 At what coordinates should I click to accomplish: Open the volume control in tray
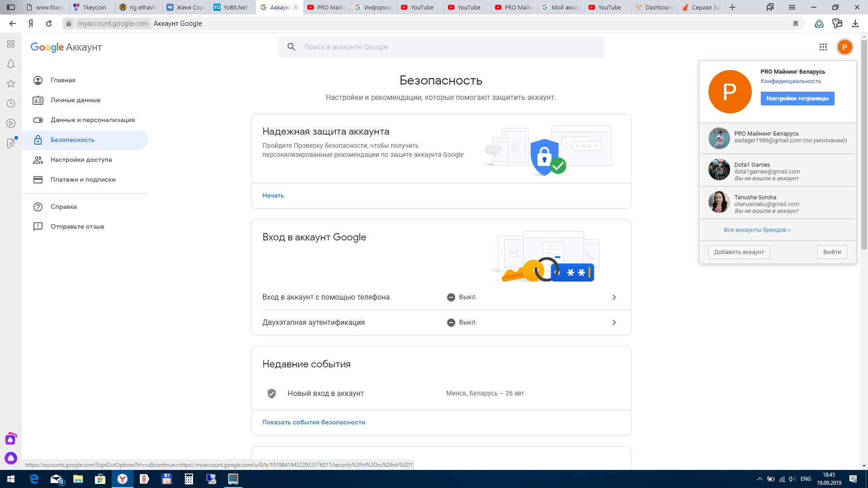point(792,479)
